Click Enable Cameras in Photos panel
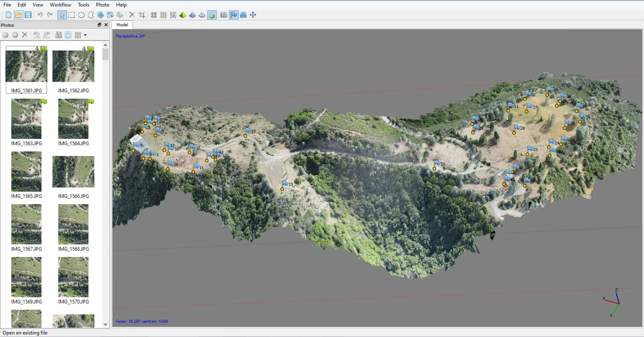Screen dimensions: 644x337 5,35
